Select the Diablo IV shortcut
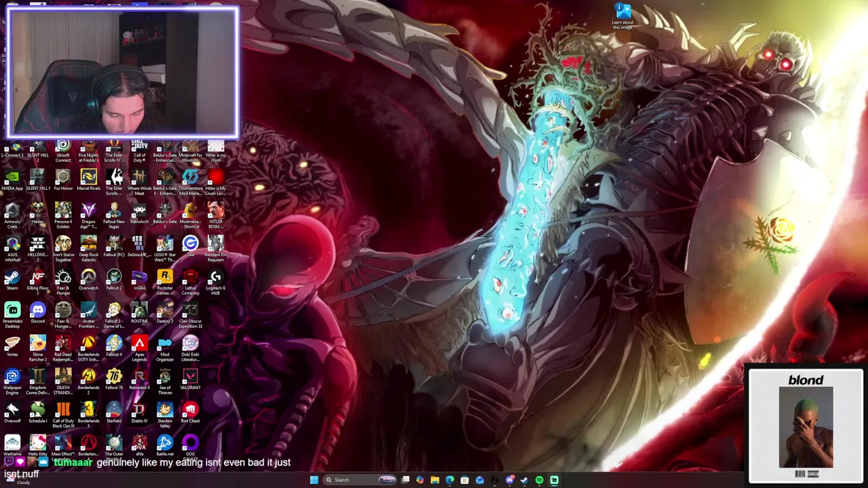Screen dimensions: 868x488 (139, 413)
